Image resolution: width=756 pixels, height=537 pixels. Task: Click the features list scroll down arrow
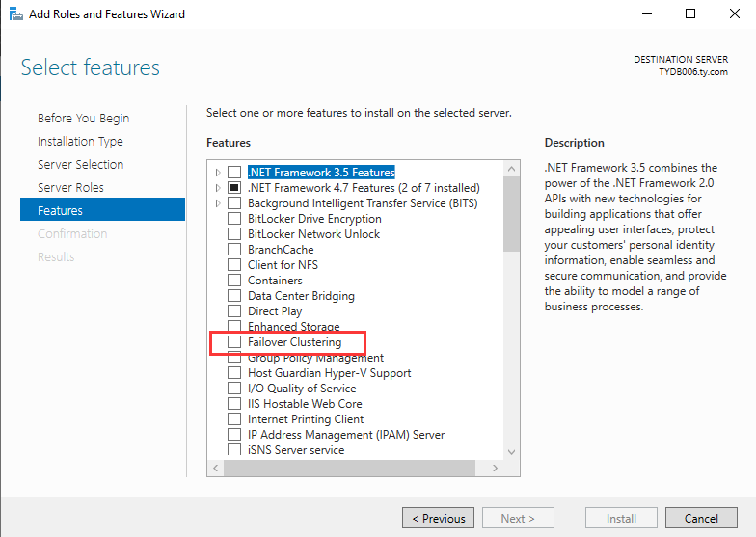[x=512, y=452]
